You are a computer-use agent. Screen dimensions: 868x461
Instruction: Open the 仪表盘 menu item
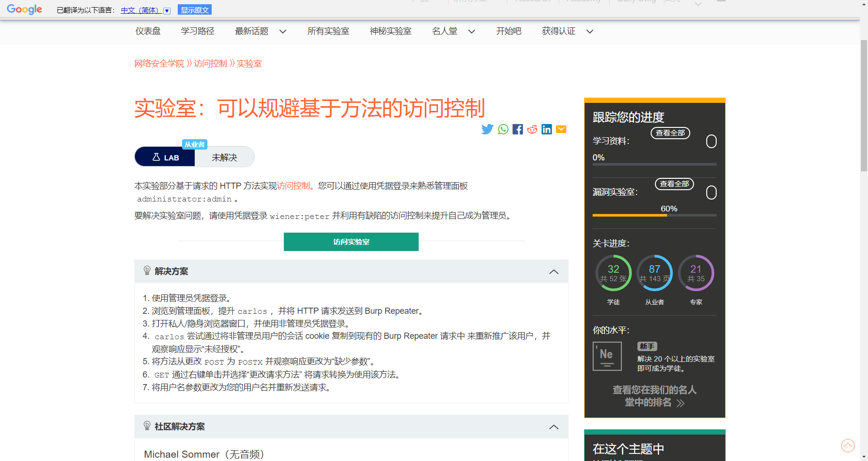click(148, 31)
